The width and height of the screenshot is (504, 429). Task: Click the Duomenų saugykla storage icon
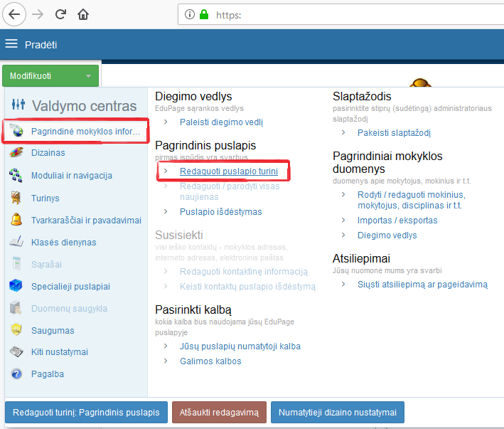pyautogui.click(x=16, y=308)
